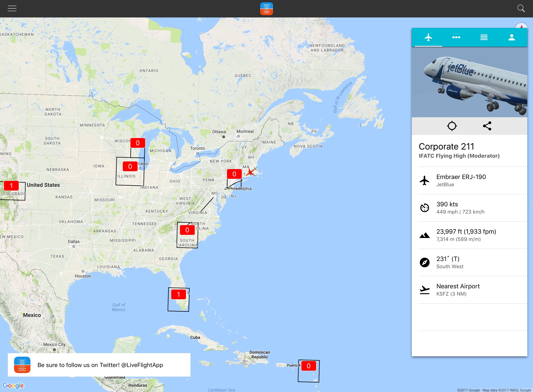Click the Google logo link
Screen dimensions: 533x392
13,385
